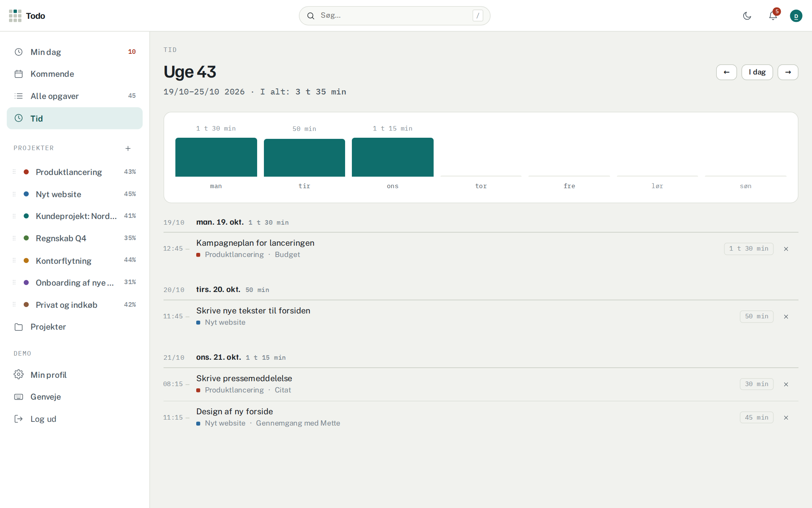Remove the Skrive pressemeddelelse time entry
Screen dimensions: 812x508
point(786,384)
